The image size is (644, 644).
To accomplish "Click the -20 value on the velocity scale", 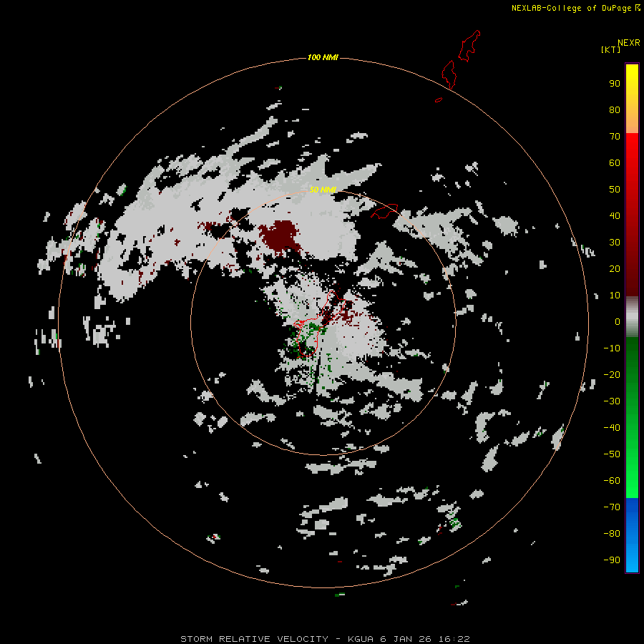I will pos(612,375).
